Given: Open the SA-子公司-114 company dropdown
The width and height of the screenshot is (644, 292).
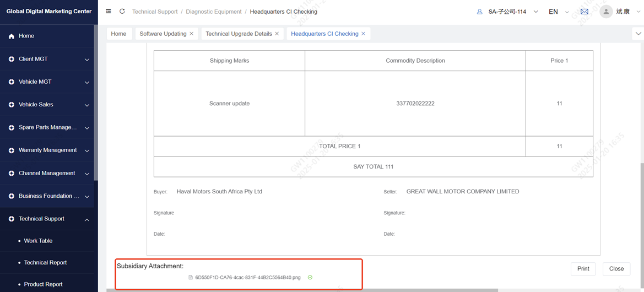Looking at the screenshot, I should (507, 12).
